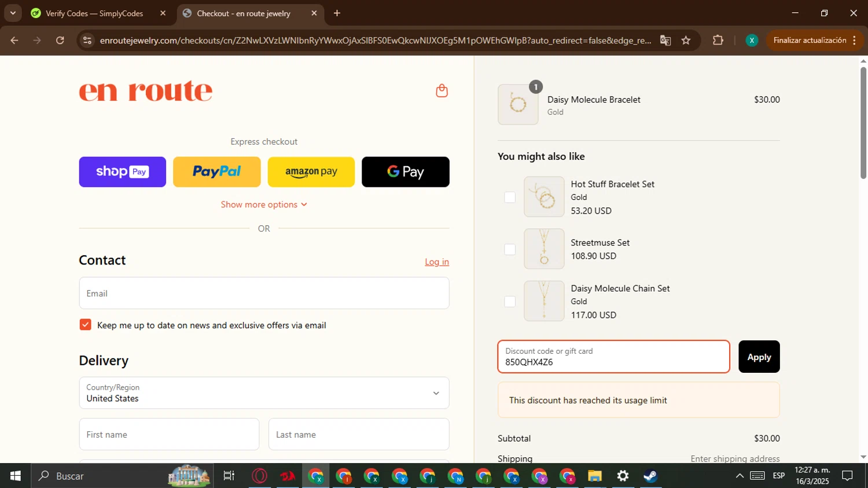Go back to the previous page
The height and width of the screenshot is (488, 868).
(14, 41)
